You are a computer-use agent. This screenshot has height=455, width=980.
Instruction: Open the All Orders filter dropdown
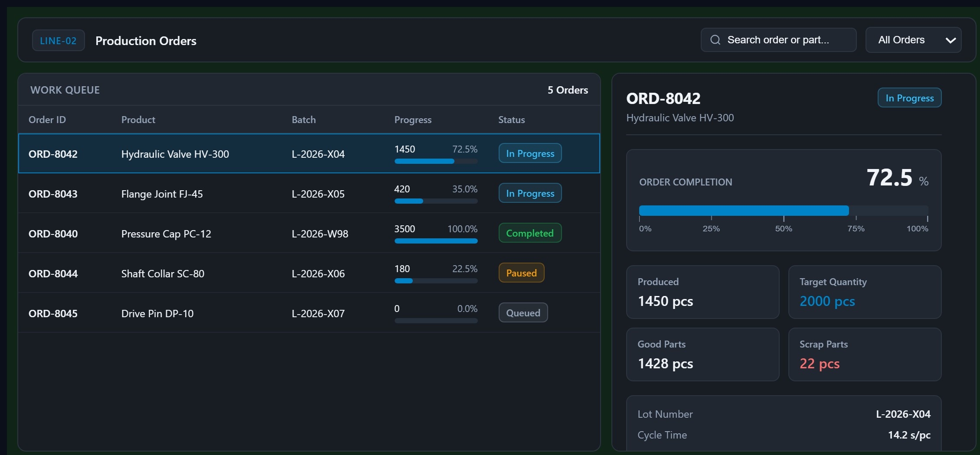click(913, 40)
